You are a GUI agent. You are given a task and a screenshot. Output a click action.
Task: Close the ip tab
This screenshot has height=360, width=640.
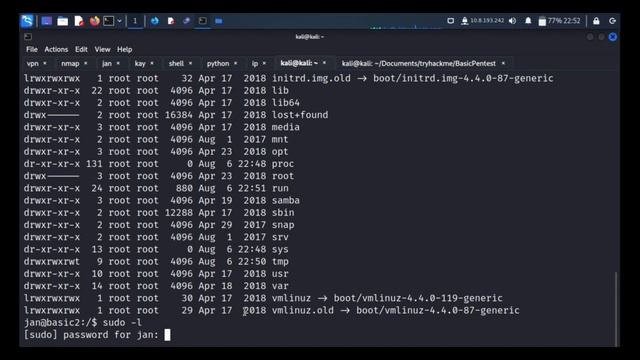(x=264, y=63)
